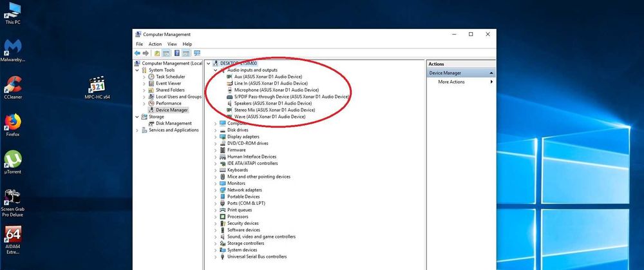Open the Help menu
This screenshot has height=270, width=644.
187,44
